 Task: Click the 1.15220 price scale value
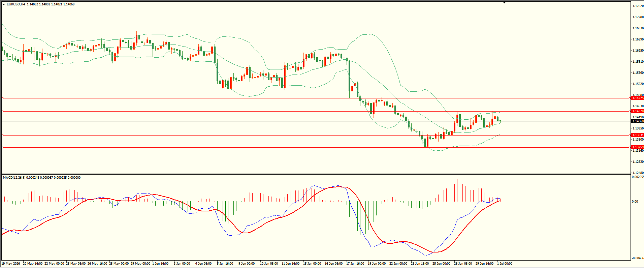(x=638, y=84)
